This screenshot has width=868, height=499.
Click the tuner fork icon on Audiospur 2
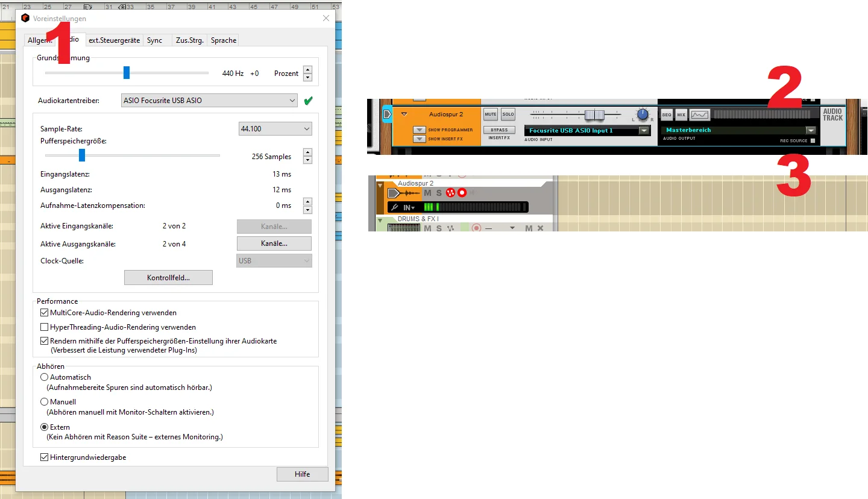click(x=395, y=207)
